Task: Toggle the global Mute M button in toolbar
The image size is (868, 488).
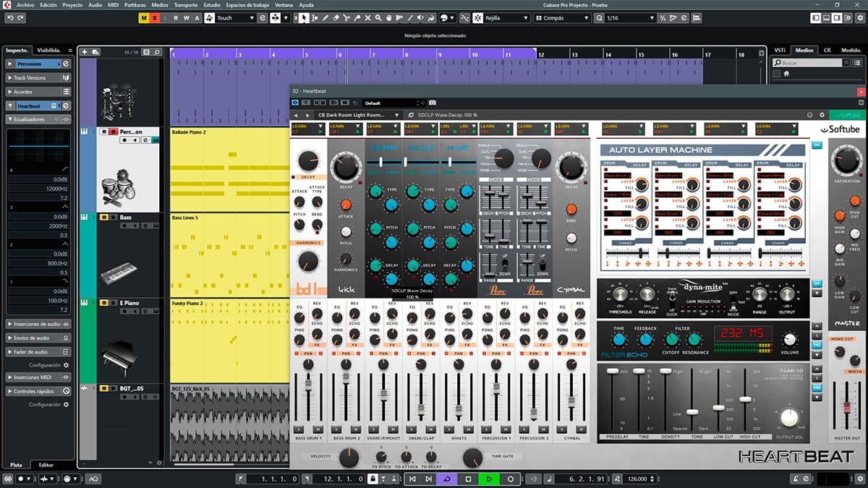Action: 144,17
